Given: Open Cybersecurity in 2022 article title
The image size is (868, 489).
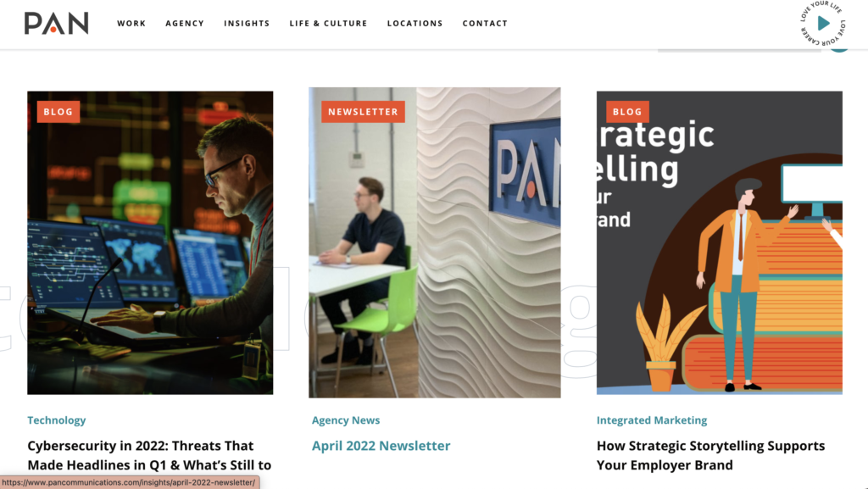Looking at the screenshot, I should [149, 455].
